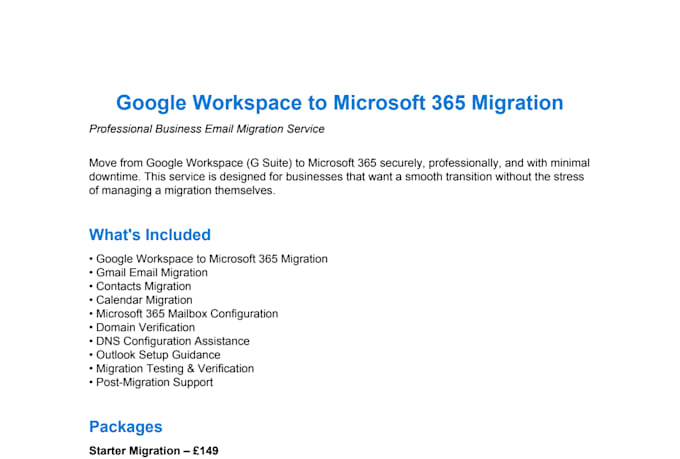
Task: Click the line starting 'downtime. This service is designed'
Action: 337,177
